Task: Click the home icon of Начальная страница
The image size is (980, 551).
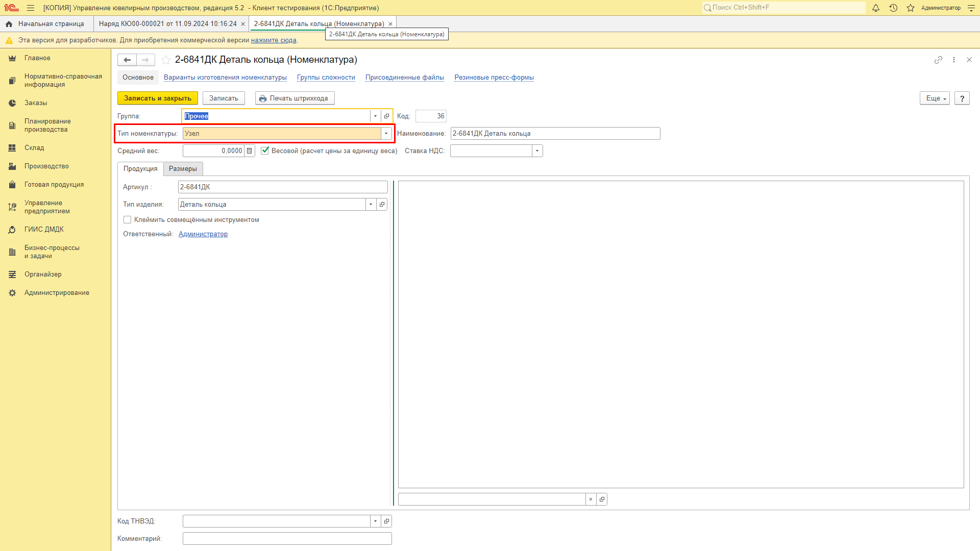Action: [x=9, y=24]
